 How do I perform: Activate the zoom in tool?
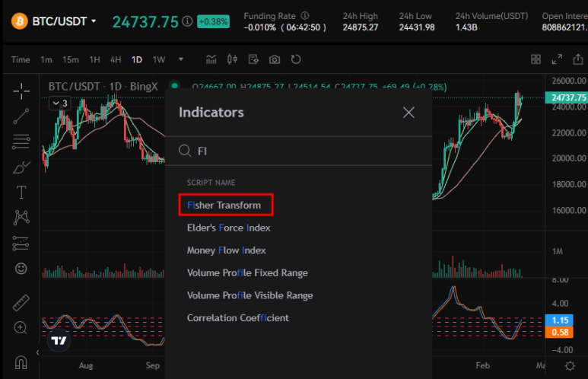point(21,327)
